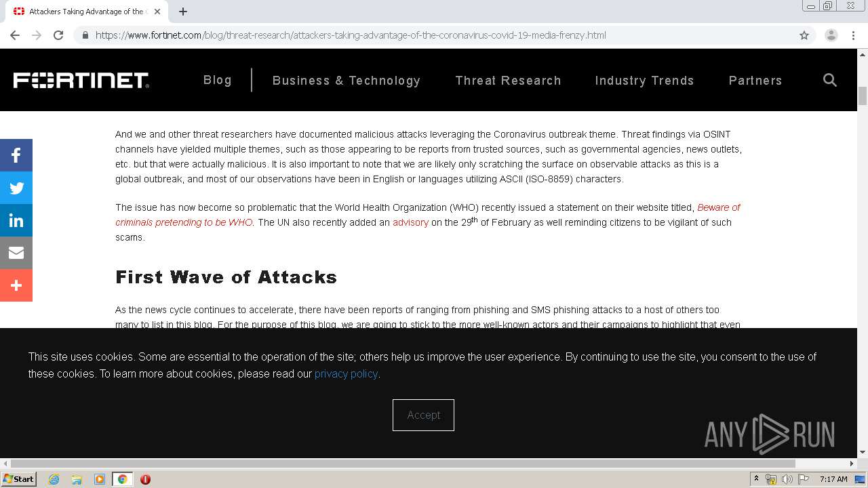
Task: Open the network tray icon
Action: (x=771, y=479)
